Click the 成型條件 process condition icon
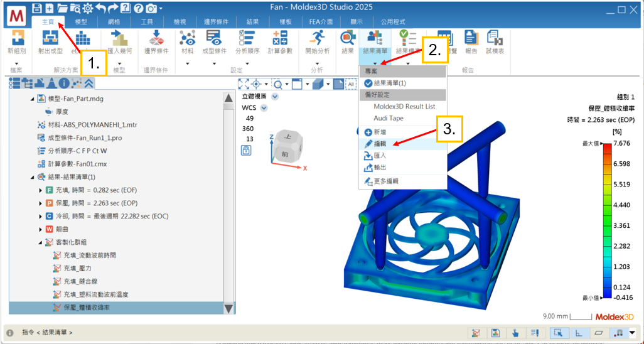Viewport: 644px width, 344px height. click(x=214, y=38)
